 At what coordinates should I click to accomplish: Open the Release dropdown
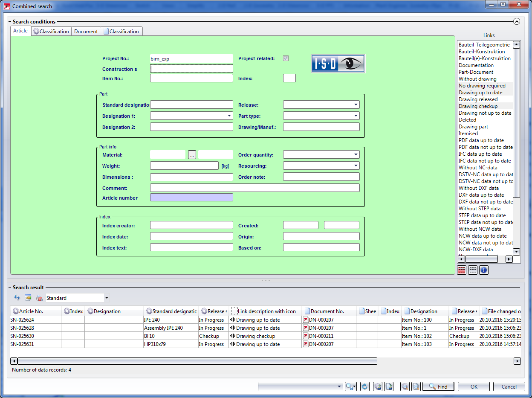(356, 105)
